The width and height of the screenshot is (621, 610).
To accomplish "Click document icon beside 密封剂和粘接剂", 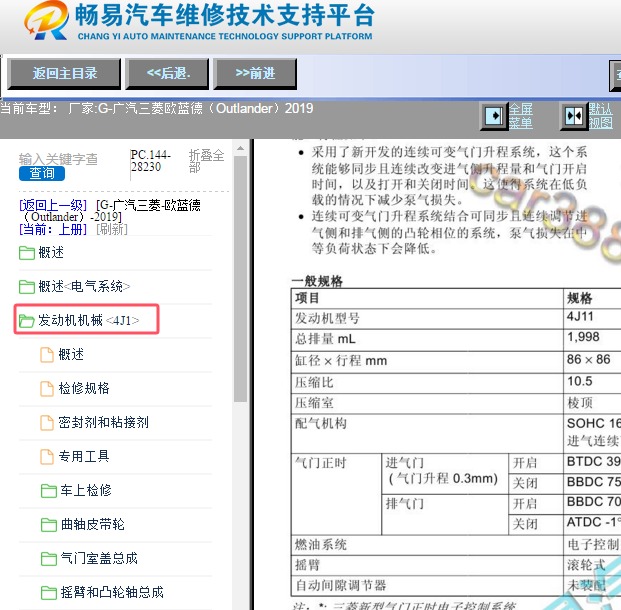I will pos(47,423).
